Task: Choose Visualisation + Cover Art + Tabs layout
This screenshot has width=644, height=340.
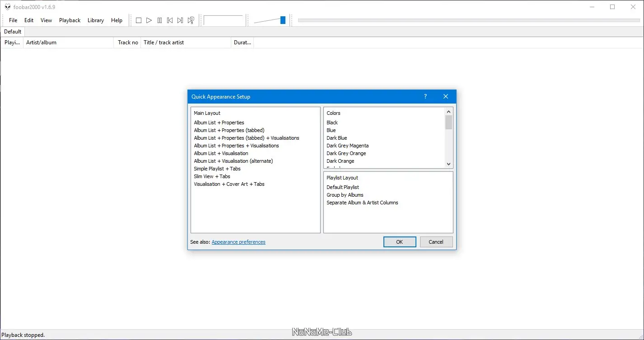Action: click(x=229, y=184)
